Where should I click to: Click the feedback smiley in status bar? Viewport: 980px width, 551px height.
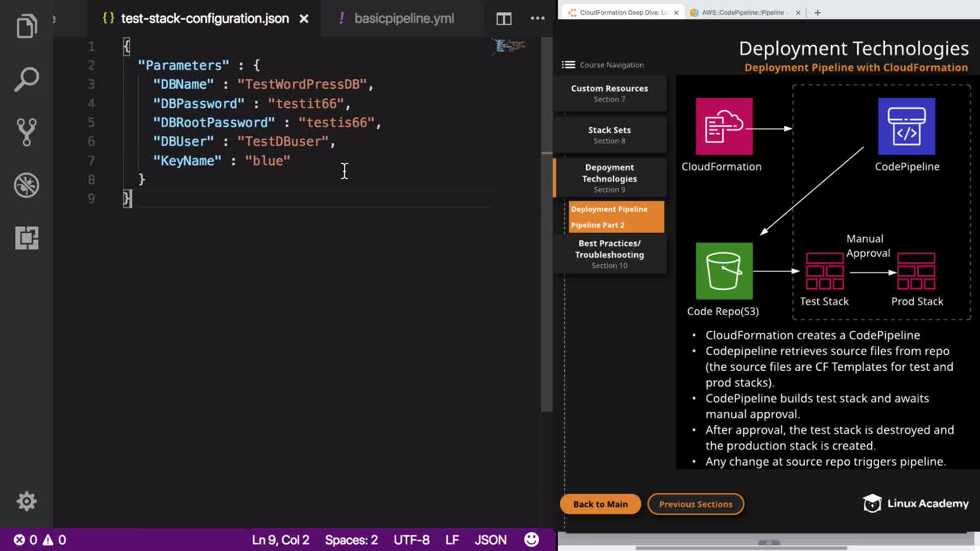click(x=531, y=539)
